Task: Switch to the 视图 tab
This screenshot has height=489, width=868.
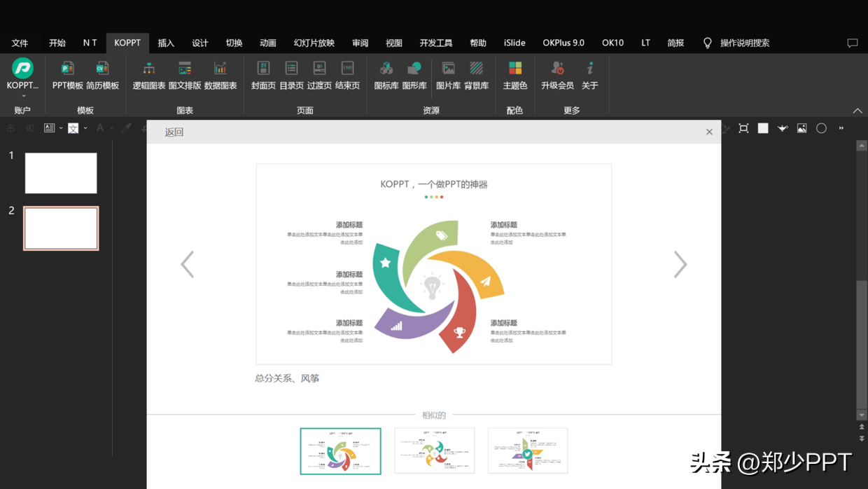Action: click(x=394, y=43)
